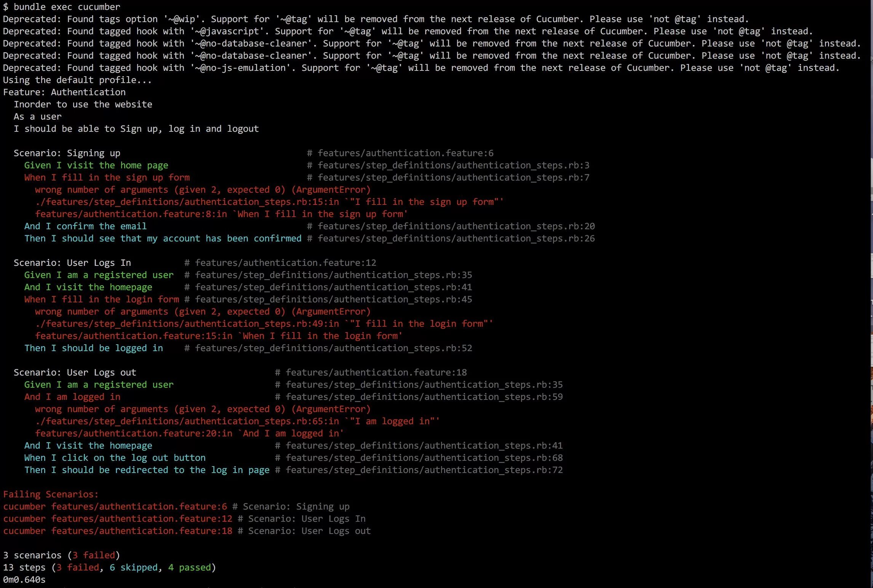Open features/authentication.feature:6 path comment
This screenshot has height=588, width=873.
coord(405,153)
